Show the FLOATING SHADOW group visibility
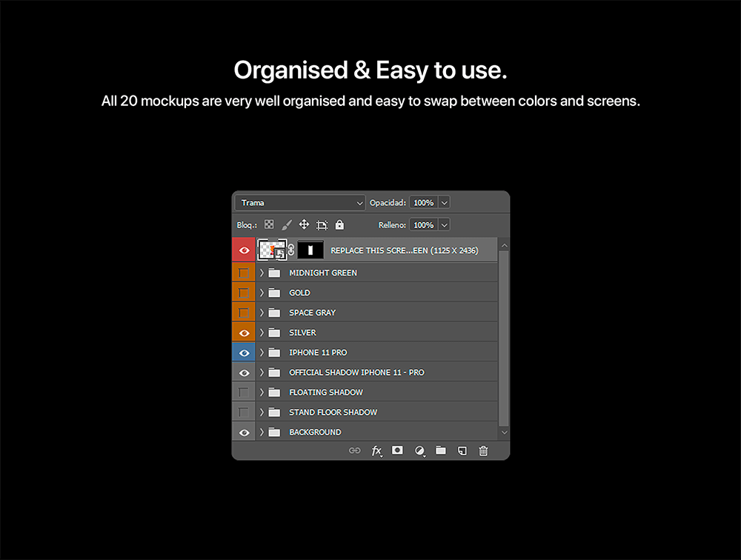The image size is (741, 560). click(x=244, y=393)
